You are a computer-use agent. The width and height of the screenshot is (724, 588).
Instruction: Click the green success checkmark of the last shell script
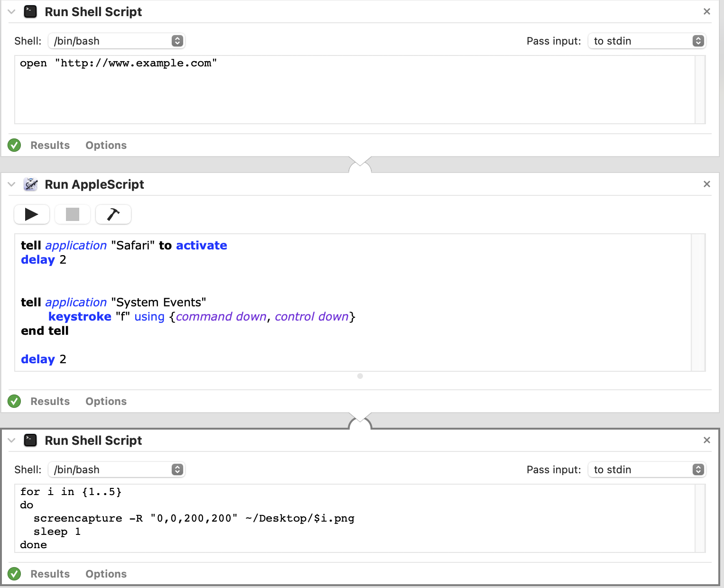point(14,574)
